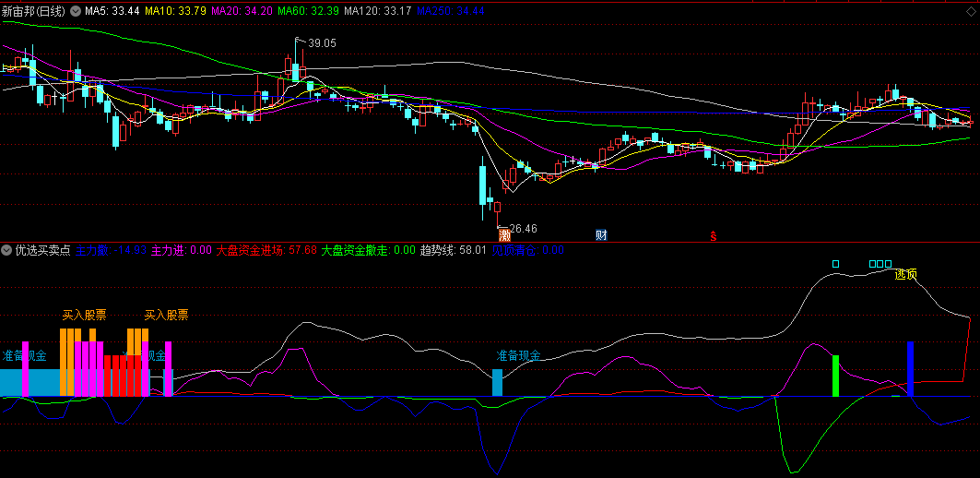Click the 激 marker icon below the low
The width and height of the screenshot is (980, 478).
(503, 236)
